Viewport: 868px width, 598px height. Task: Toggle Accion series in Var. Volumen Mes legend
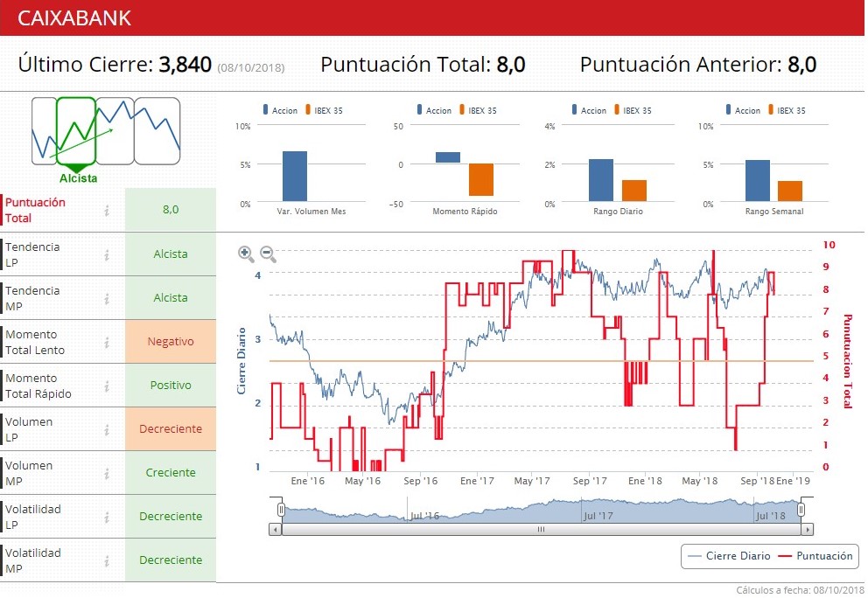[x=280, y=110]
